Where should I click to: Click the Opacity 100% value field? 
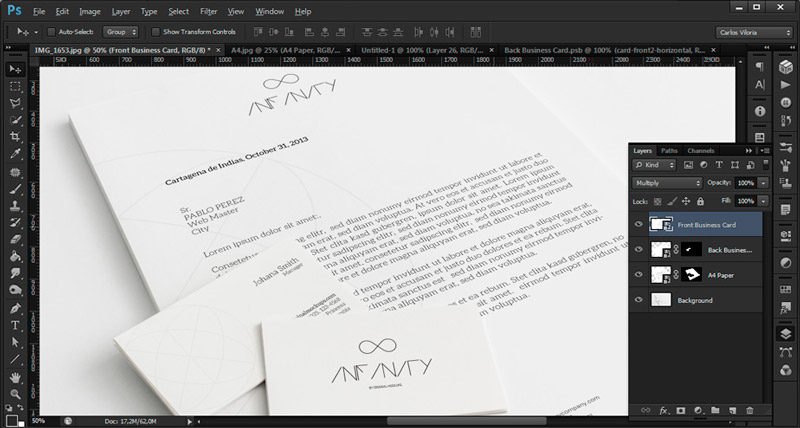click(745, 183)
